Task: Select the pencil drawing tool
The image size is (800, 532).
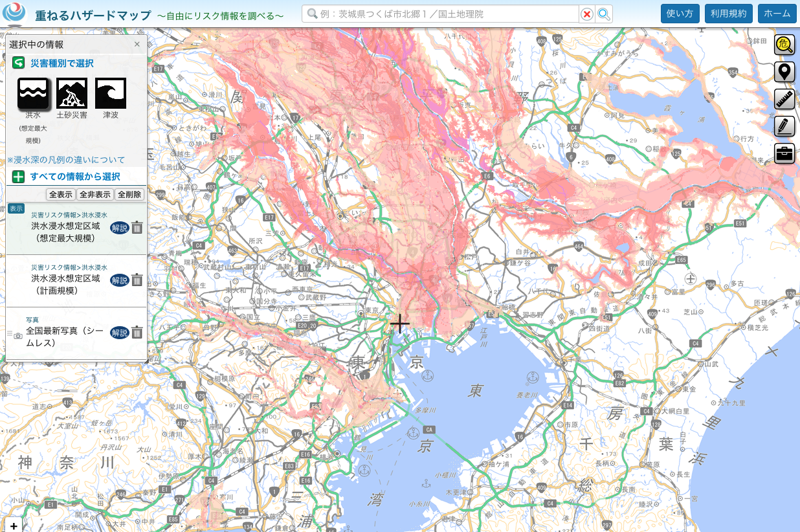Action: [784, 126]
